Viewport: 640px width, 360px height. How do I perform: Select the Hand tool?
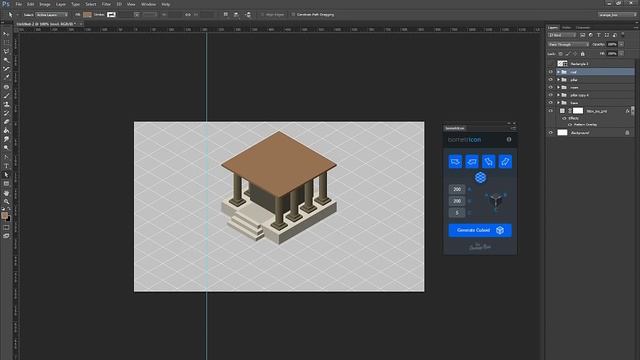point(6,192)
